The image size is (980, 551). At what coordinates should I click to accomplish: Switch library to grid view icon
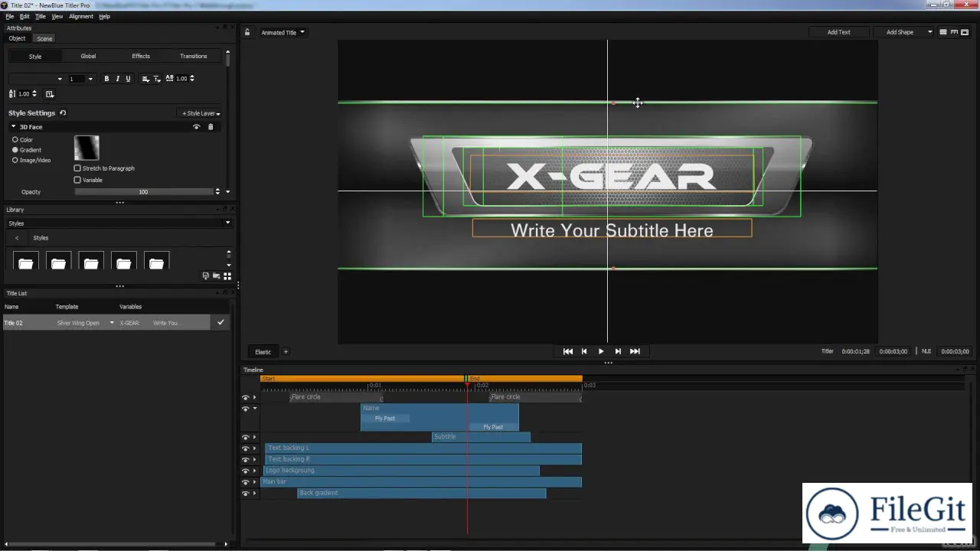(227, 276)
